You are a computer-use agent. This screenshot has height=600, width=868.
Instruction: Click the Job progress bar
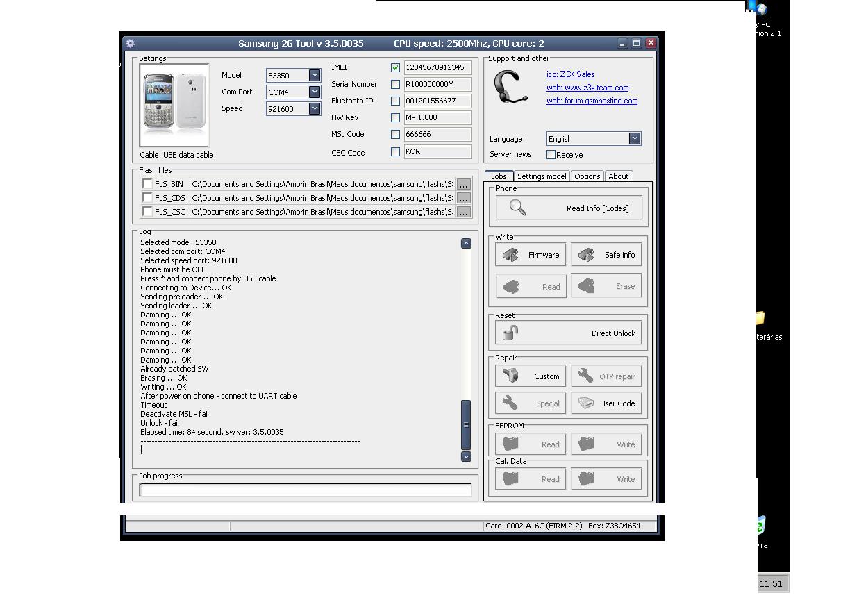pos(306,490)
